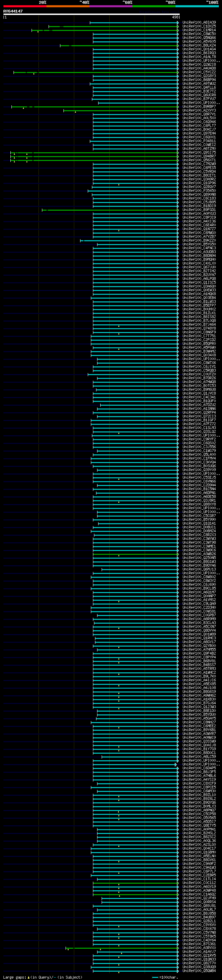Click the green alignment bar for UniRef100_A3RVX0
222x980 pixels.
point(122,948)
